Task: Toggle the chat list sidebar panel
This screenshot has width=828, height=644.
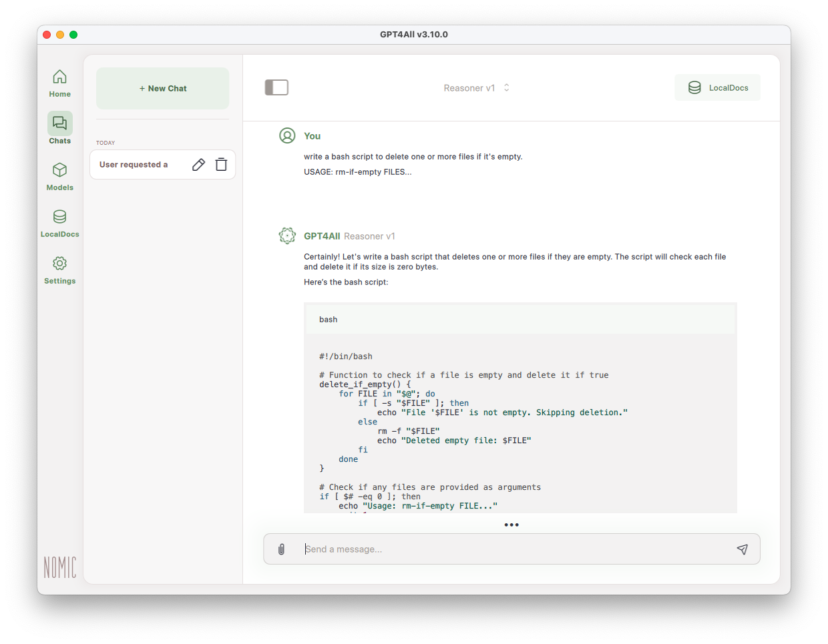Action: (276, 87)
